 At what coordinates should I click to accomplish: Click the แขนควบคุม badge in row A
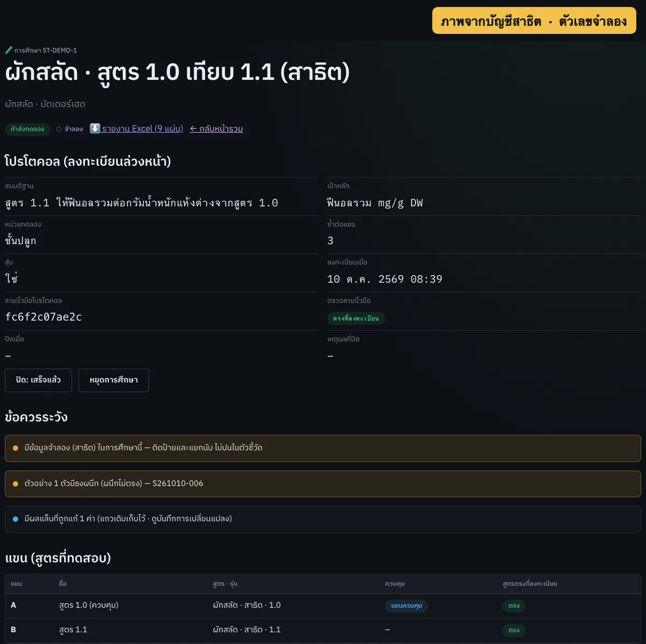(x=406, y=606)
